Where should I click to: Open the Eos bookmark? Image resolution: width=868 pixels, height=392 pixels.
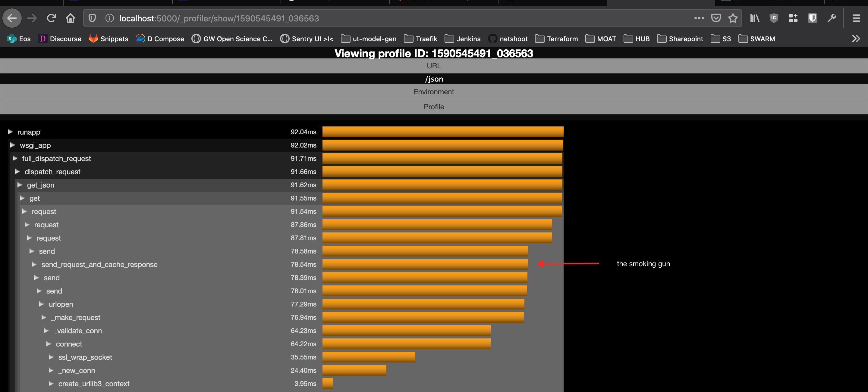(19, 39)
